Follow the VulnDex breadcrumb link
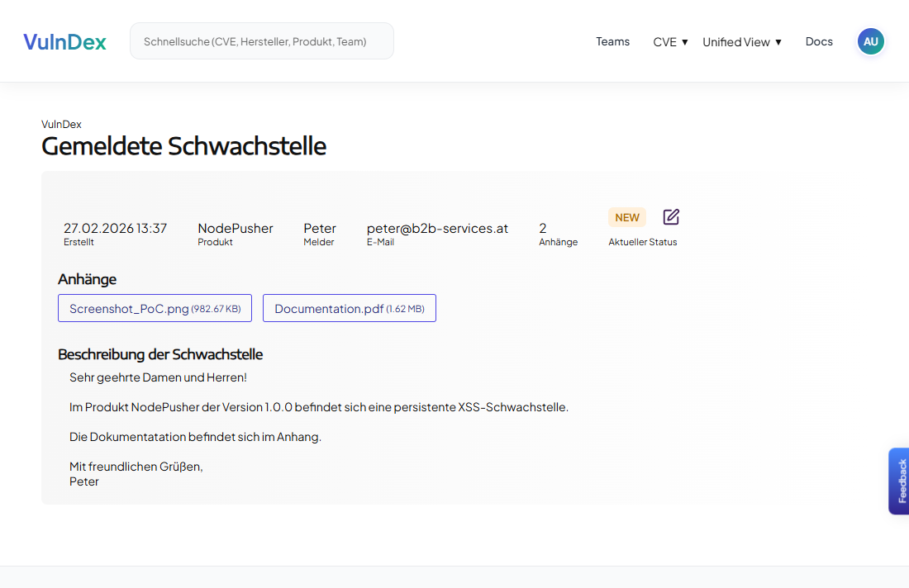The height and width of the screenshot is (588, 909). click(x=61, y=124)
